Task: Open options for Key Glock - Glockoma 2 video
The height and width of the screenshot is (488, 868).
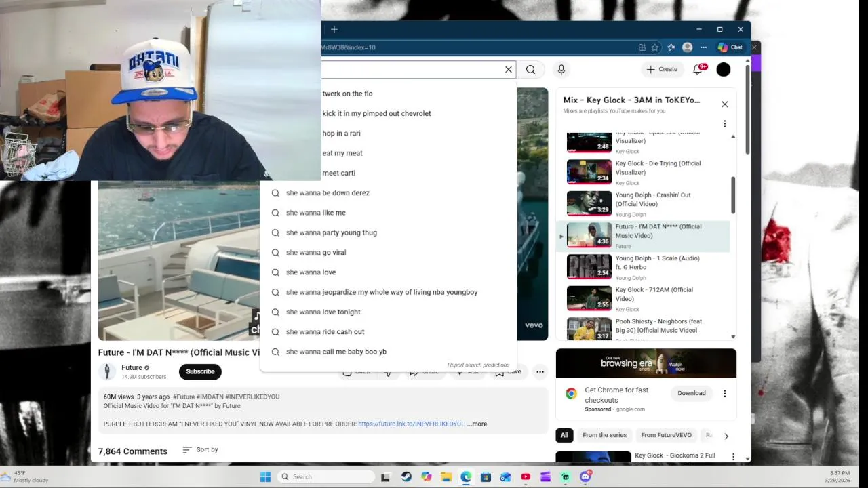Action: (733, 457)
